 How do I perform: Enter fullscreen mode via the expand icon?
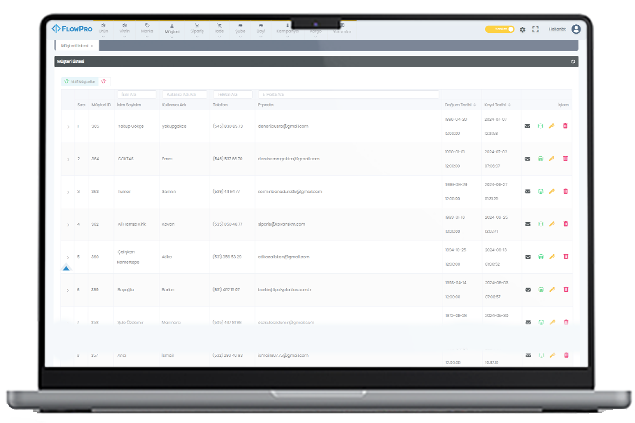535,30
